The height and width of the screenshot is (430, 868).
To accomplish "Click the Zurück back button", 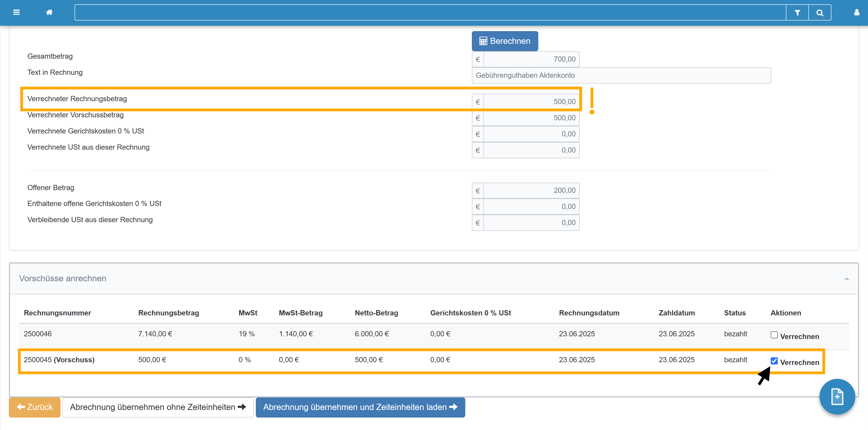I will 35,407.
